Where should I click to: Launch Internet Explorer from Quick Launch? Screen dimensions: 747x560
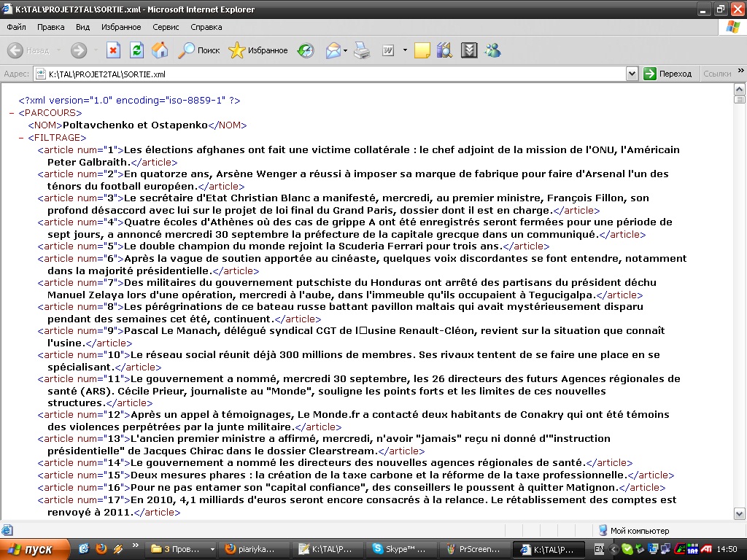point(83,549)
